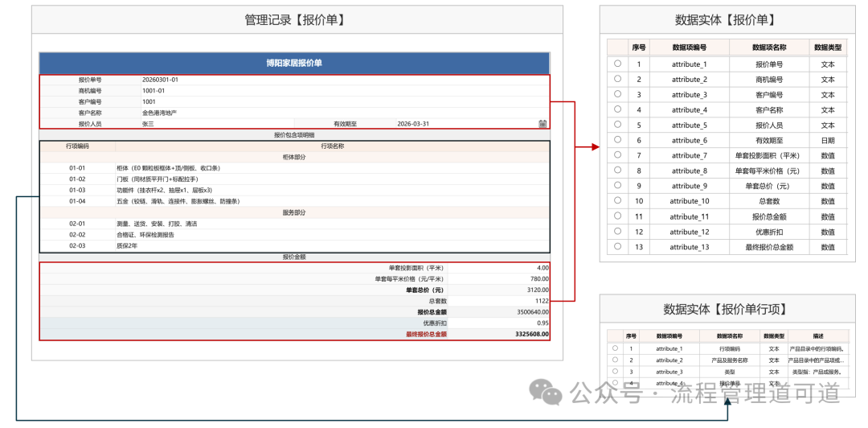
Task: Click the 数据类型 column header in 报价单 table
Action: tap(827, 47)
